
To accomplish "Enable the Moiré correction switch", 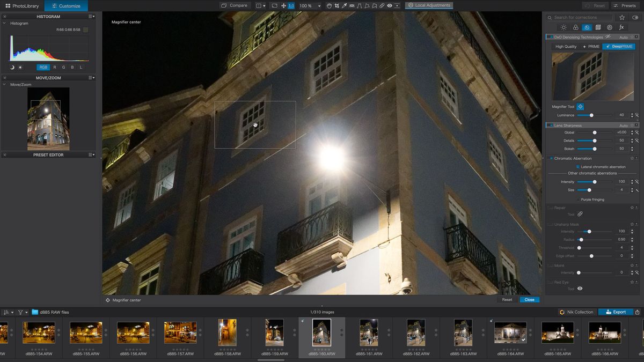I will pos(550,265).
